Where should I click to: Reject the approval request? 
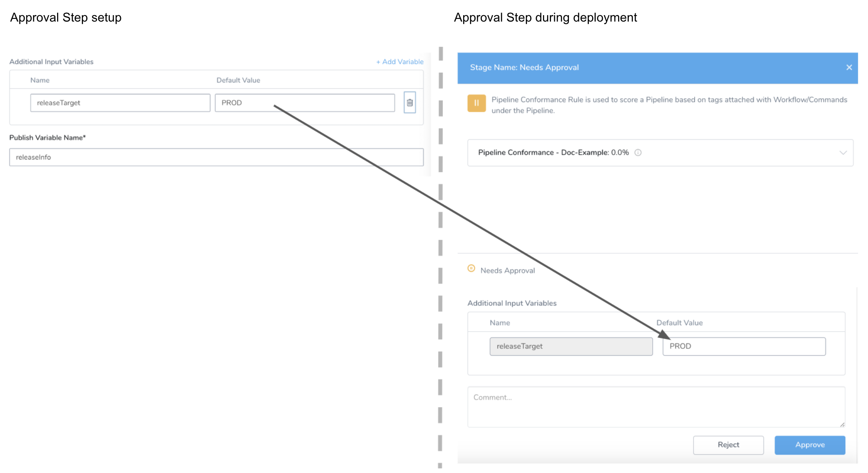tap(729, 445)
